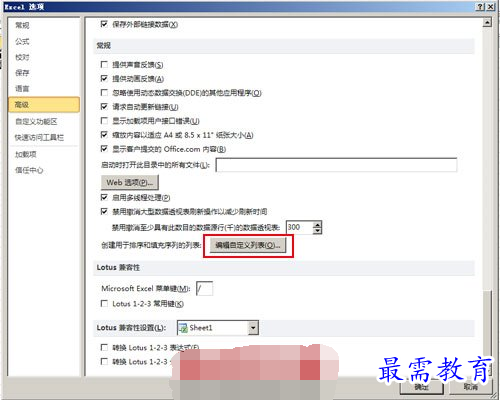Go to 快速访问工具栏 settings
Viewport: 500px width, 401px height.
point(39,137)
